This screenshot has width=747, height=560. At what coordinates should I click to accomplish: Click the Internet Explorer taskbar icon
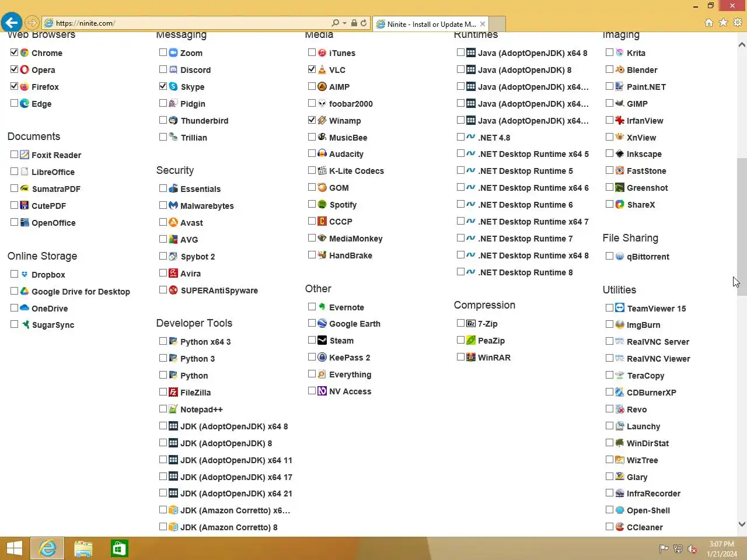pos(47,548)
